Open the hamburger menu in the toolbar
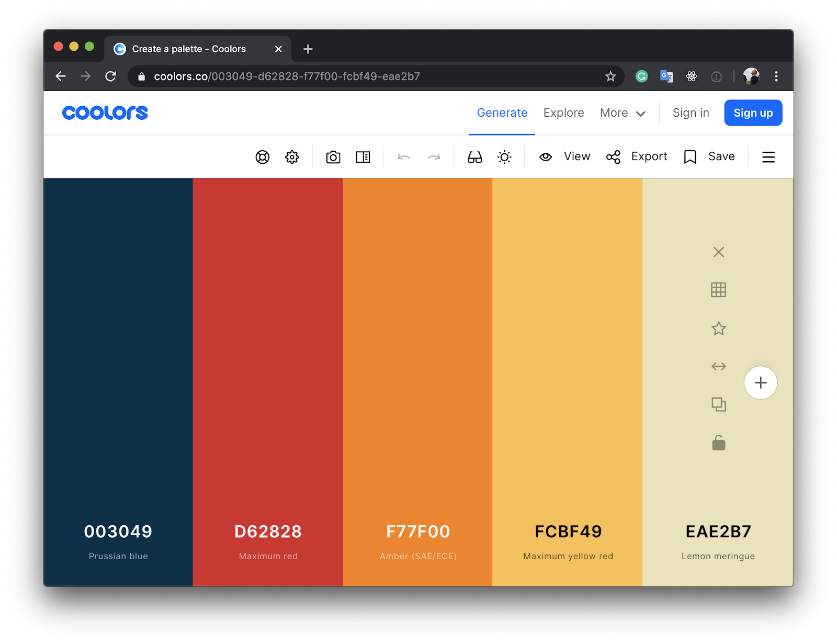The height and width of the screenshot is (644, 837). point(768,157)
